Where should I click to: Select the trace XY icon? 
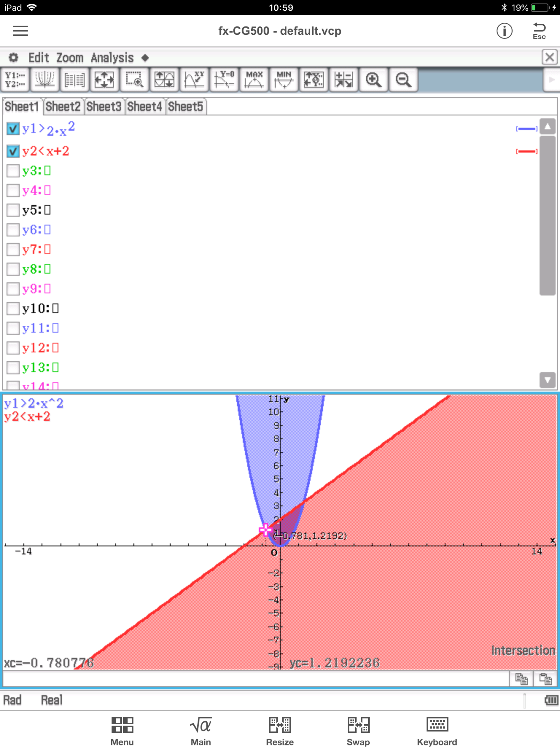[194, 80]
